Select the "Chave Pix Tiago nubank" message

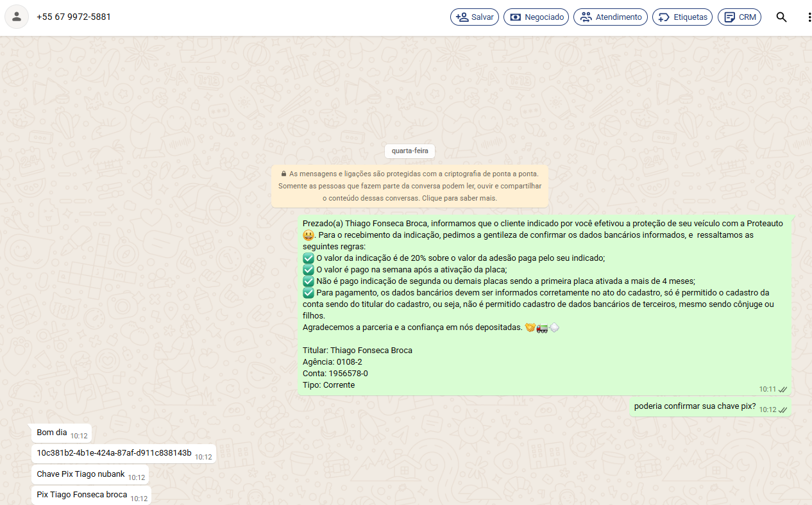point(81,474)
